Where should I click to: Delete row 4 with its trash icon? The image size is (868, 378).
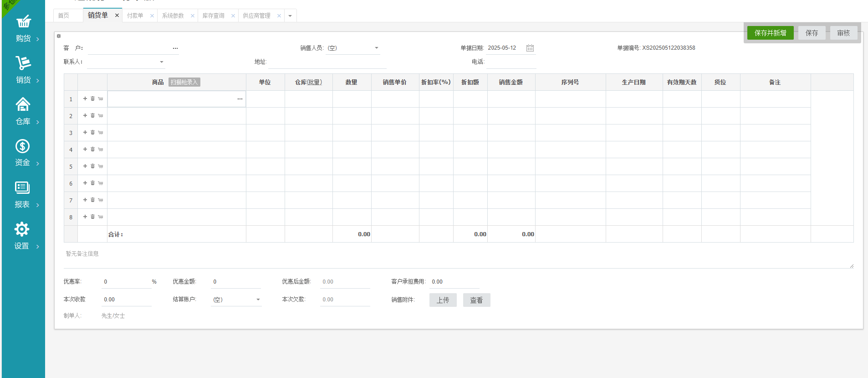pyautogui.click(x=92, y=149)
